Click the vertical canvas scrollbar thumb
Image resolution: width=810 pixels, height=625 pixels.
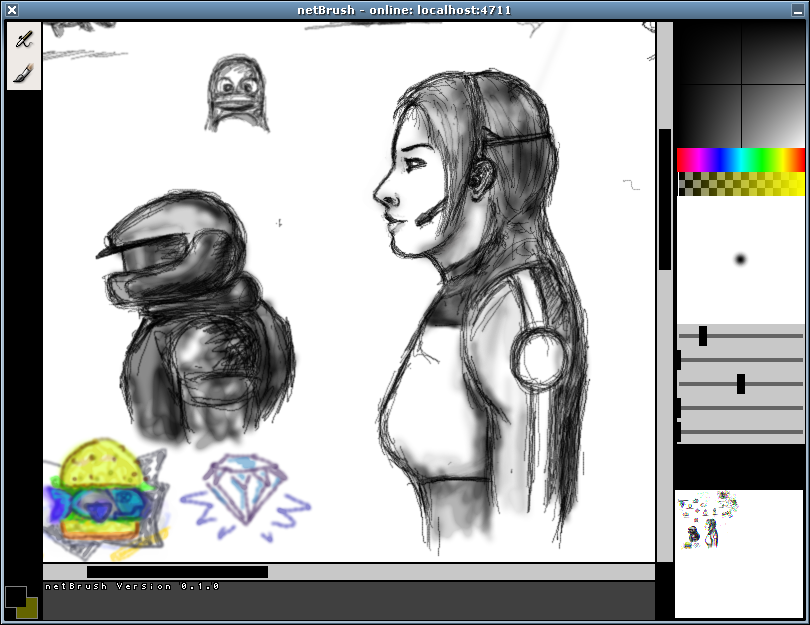[x=665, y=199]
